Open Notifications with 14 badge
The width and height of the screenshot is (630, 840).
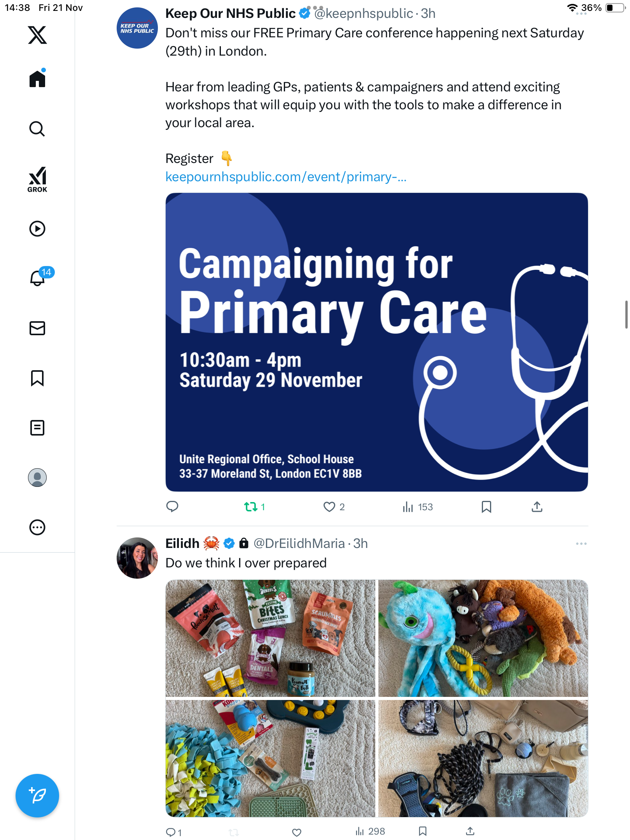tap(38, 278)
